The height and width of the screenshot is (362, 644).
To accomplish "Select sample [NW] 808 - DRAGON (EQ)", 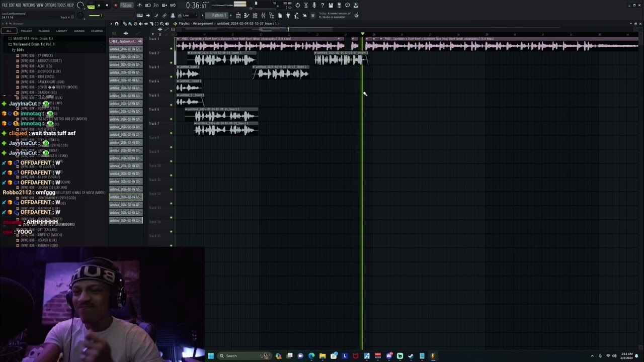I will (38, 93).
